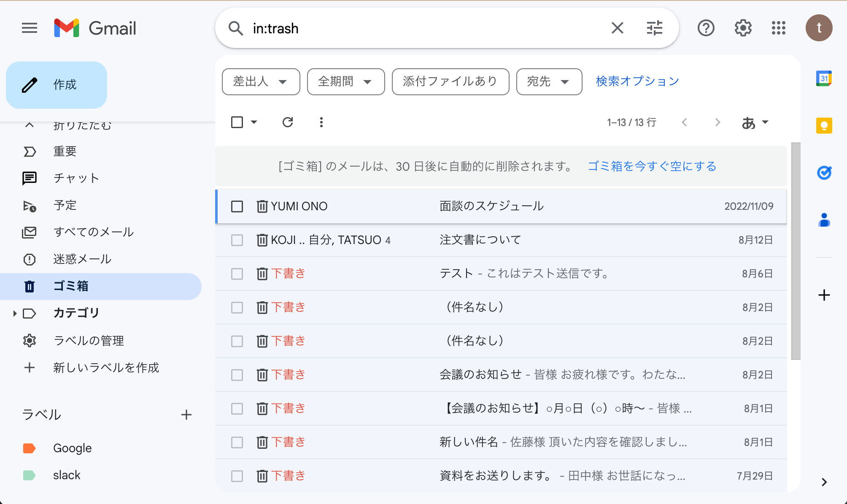Click the Gmail logo
The width and height of the screenshot is (847, 504).
pyautogui.click(x=95, y=28)
